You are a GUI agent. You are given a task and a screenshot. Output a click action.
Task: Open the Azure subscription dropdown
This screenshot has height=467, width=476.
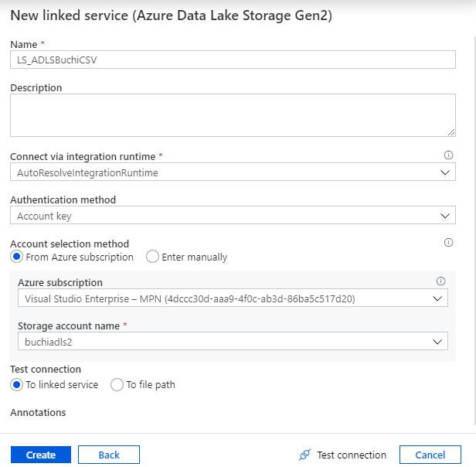tap(232, 298)
